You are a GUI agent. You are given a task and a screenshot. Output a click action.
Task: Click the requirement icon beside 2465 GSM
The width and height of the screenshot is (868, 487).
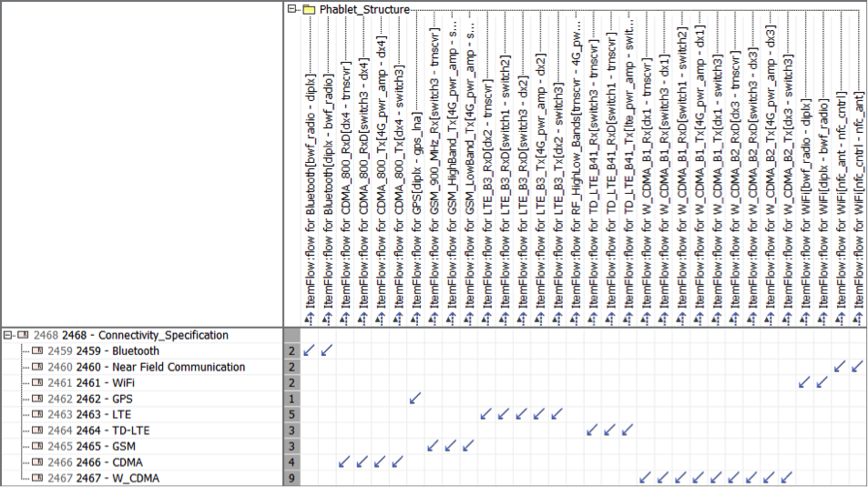[x=37, y=446]
